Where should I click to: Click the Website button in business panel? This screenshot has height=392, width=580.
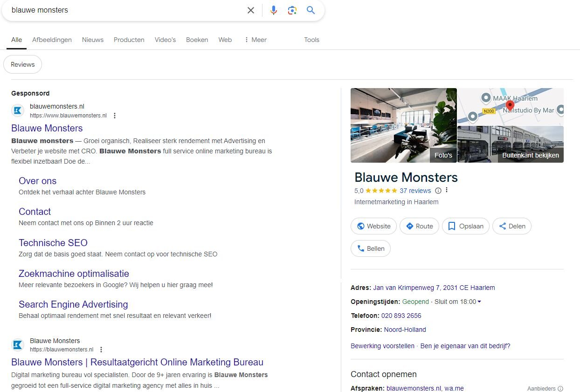click(x=373, y=226)
